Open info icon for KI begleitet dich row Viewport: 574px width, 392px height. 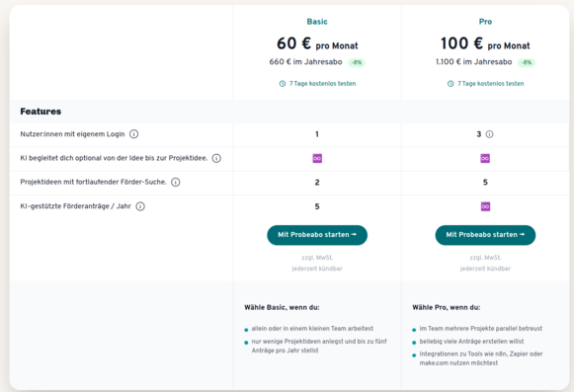pyautogui.click(x=216, y=158)
